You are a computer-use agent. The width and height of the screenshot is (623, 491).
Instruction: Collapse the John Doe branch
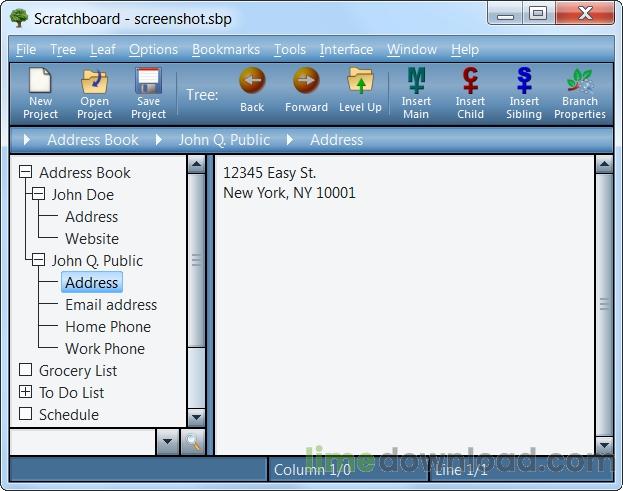[39, 195]
